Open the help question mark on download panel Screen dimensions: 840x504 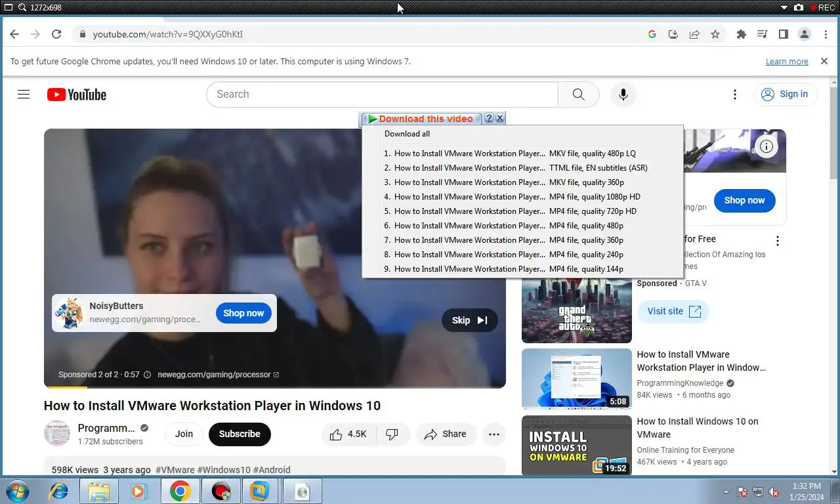[x=489, y=118]
